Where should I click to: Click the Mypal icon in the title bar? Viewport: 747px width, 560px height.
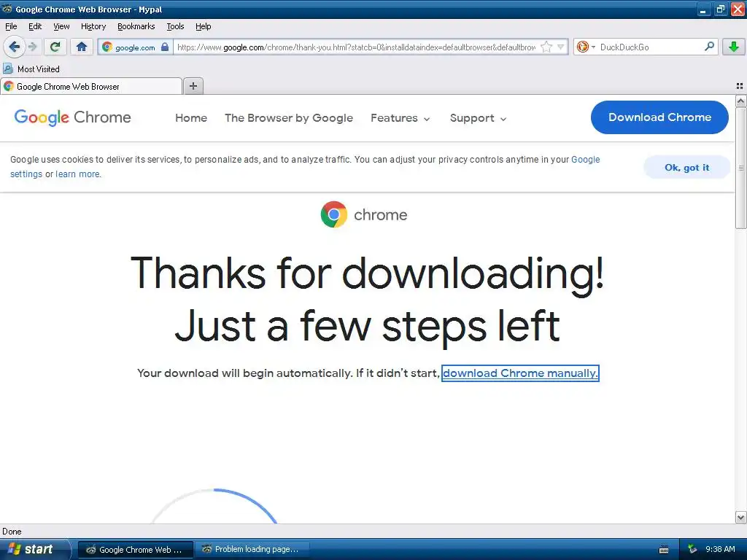click(x=7, y=9)
